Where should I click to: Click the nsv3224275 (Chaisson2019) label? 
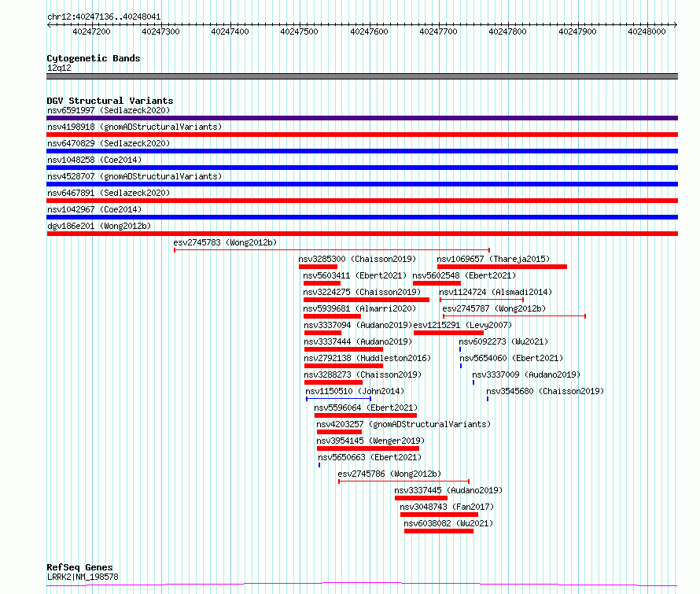pos(362,292)
